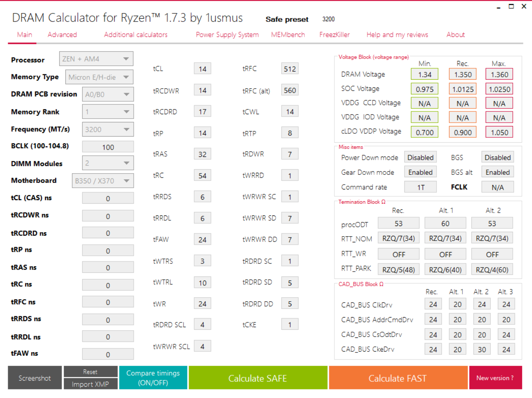Click the CAD_BUS AddrCmdDrv Alt. 1 value 20
This screenshot has width=532, height=398.
pyautogui.click(x=458, y=320)
